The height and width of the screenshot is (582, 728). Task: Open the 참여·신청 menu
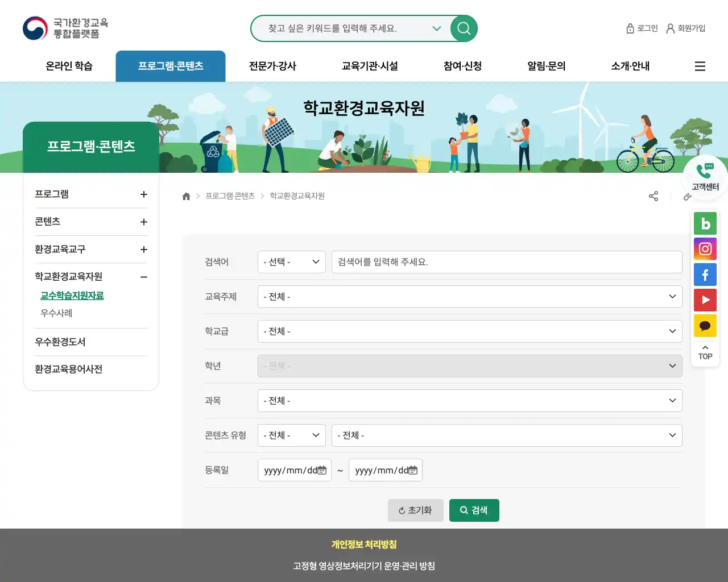coord(461,66)
